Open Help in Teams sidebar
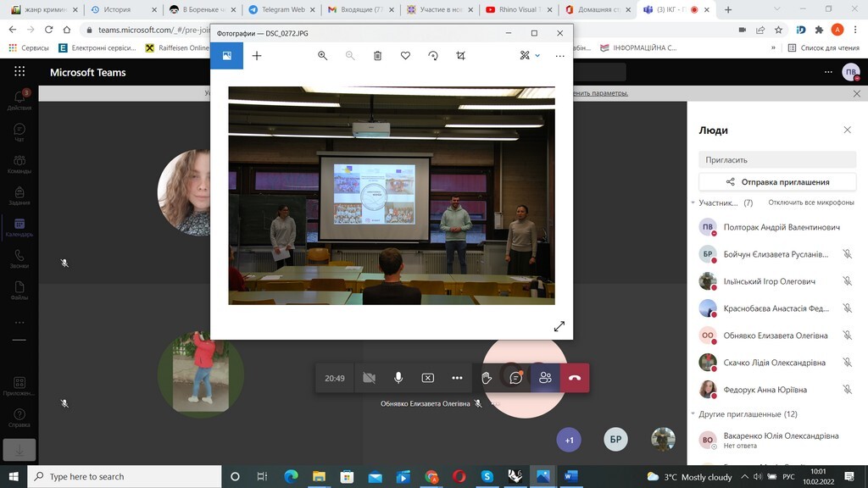Viewport: 868px width, 488px height. click(x=19, y=418)
